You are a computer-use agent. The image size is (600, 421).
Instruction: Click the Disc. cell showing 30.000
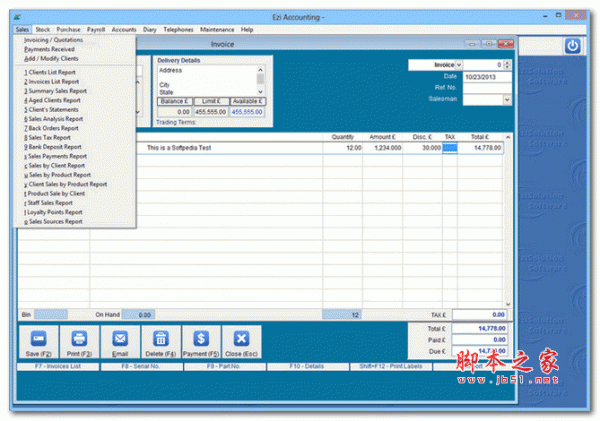click(x=422, y=148)
